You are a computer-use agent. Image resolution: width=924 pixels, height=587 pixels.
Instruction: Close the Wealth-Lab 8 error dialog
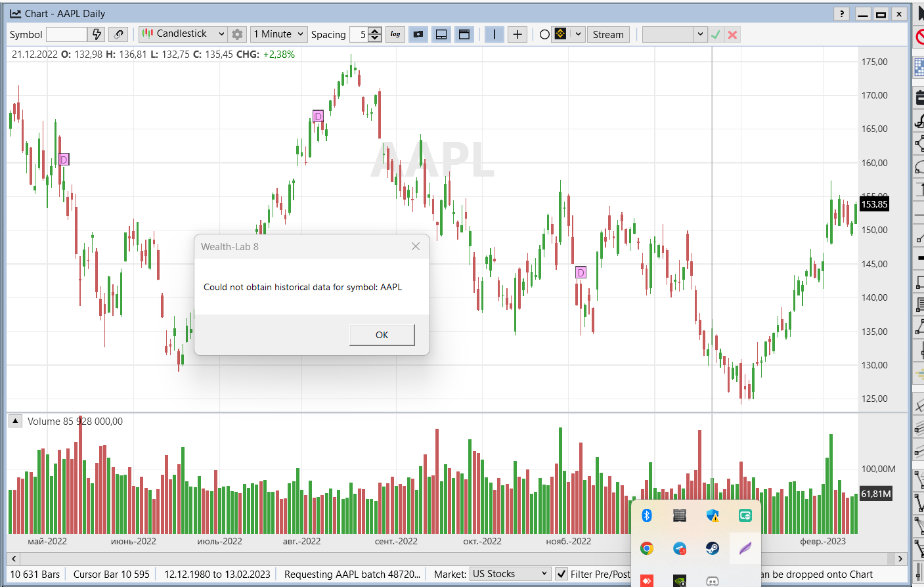click(415, 246)
